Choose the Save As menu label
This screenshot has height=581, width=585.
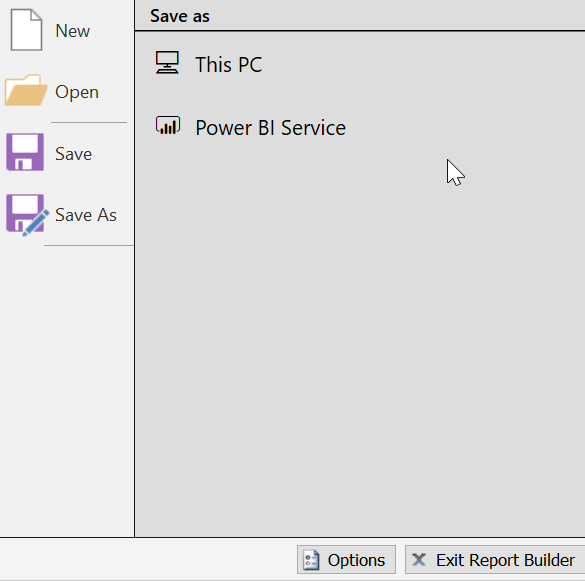86,215
